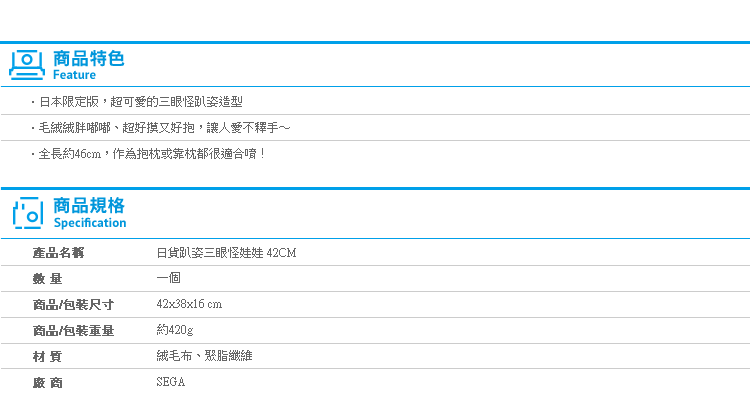Screen dimensions: 750x397
Task: Click the manufacturer value SEGA
Action: tap(170, 382)
